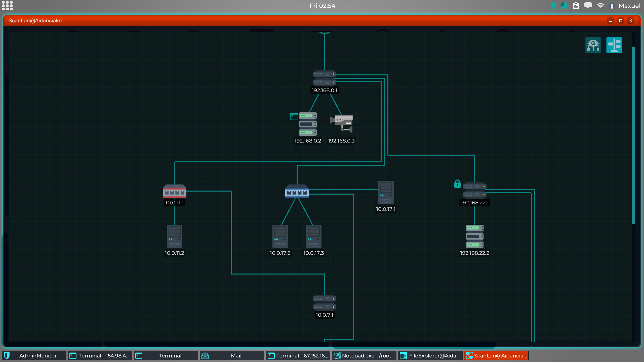Click the 10.0.7.1 router node
644x362 pixels.
[x=325, y=303]
